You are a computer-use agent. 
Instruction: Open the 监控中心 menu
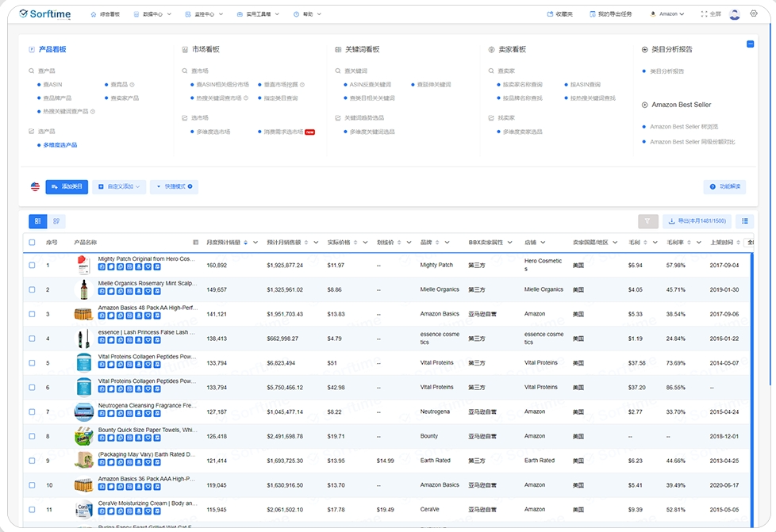[209, 13]
